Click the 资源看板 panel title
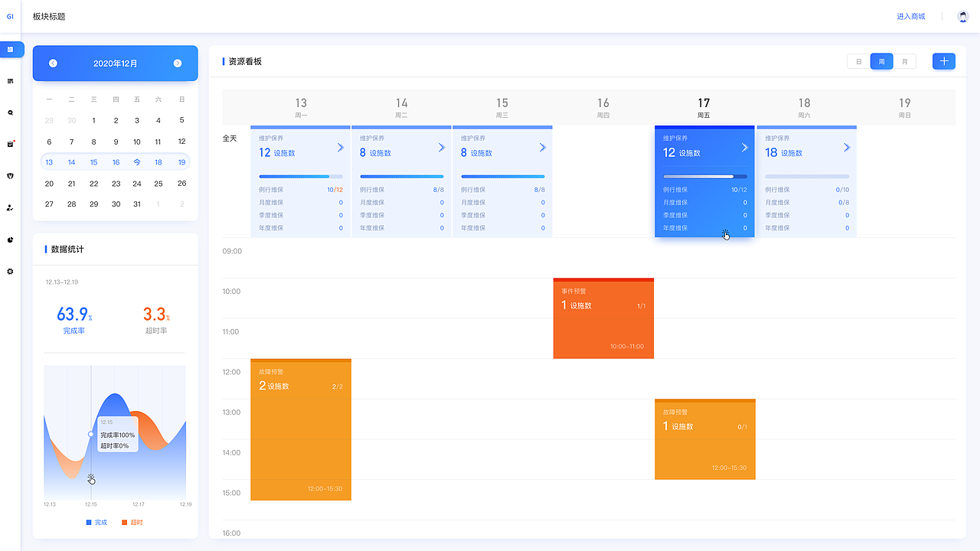Screen dimensions: 980x551 point(245,61)
